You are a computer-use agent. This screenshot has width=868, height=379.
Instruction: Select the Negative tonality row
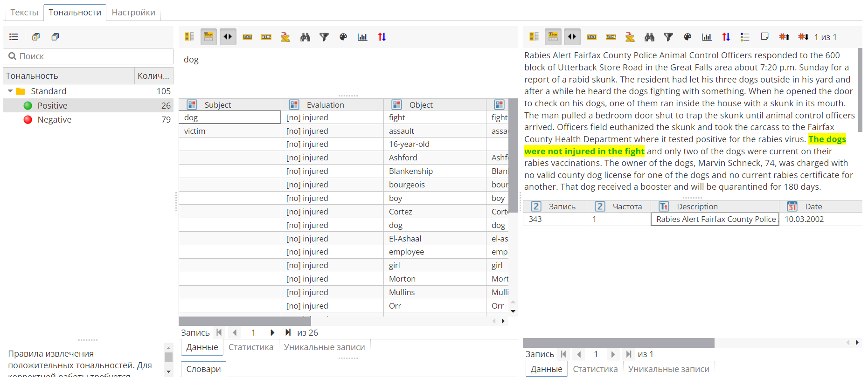pos(88,119)
